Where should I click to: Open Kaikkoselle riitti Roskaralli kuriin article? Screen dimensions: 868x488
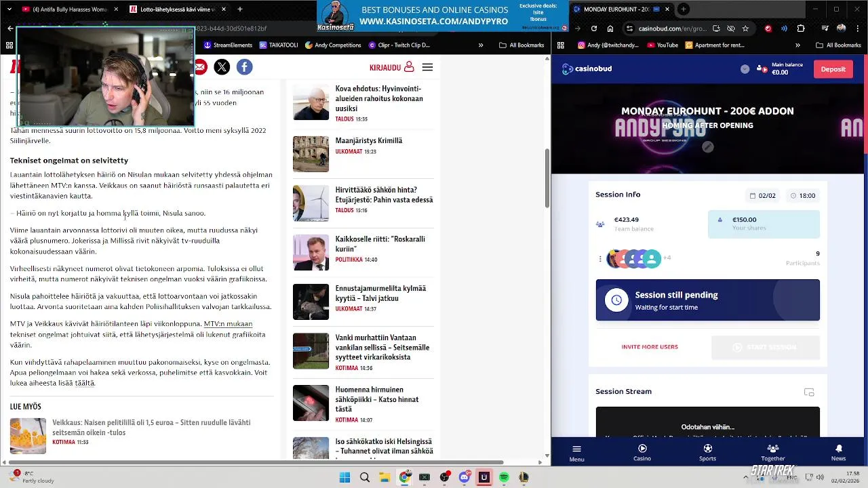(x=380, y=244)
